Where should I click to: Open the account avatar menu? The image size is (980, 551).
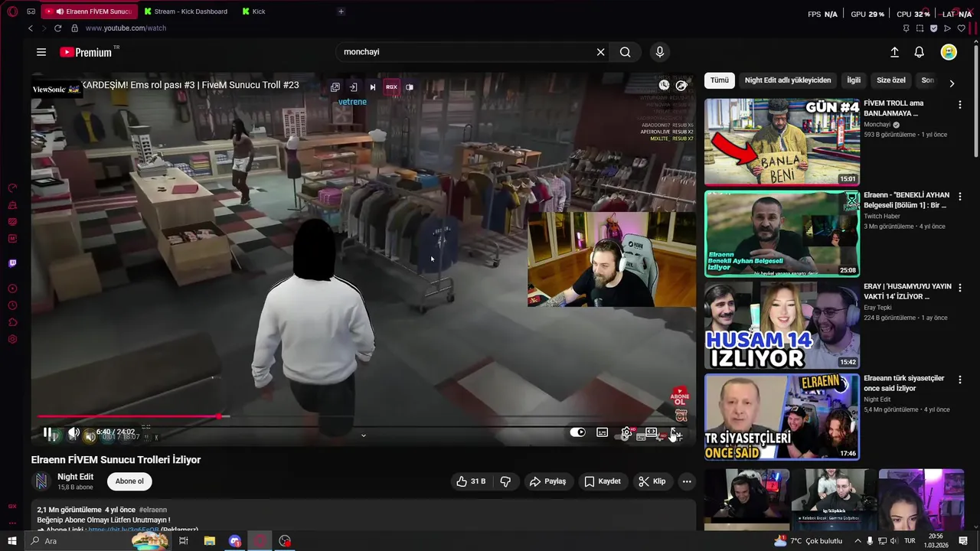click(949, 52)
